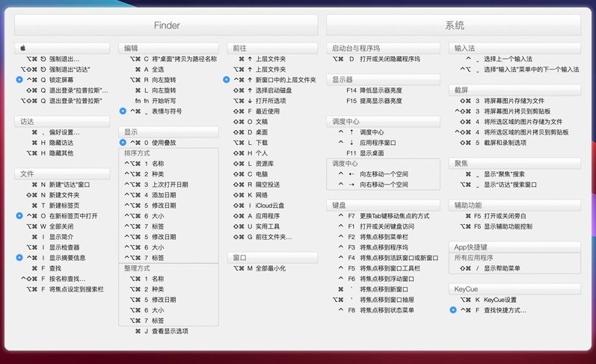
Task: Click the 文件 section header
Action: [62, 173]
